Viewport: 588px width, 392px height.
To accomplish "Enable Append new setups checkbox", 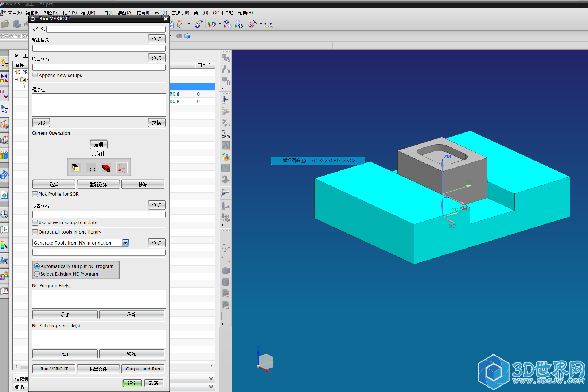I will [x=35, y=76].
